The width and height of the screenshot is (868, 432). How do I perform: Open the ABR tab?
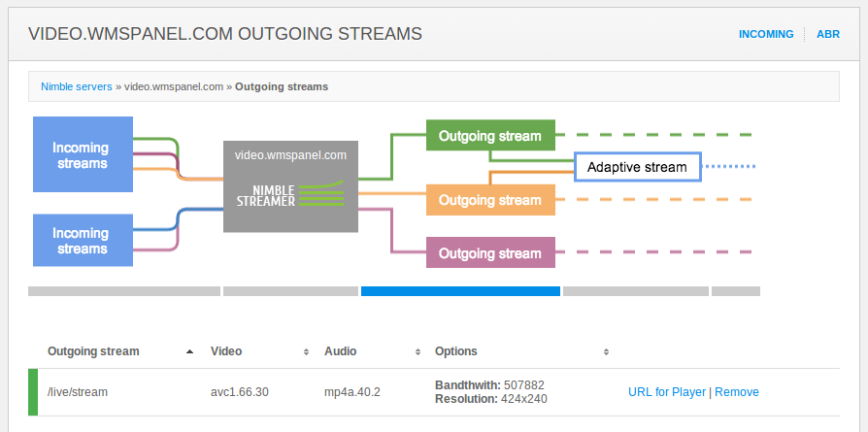[x=828, y=34]
